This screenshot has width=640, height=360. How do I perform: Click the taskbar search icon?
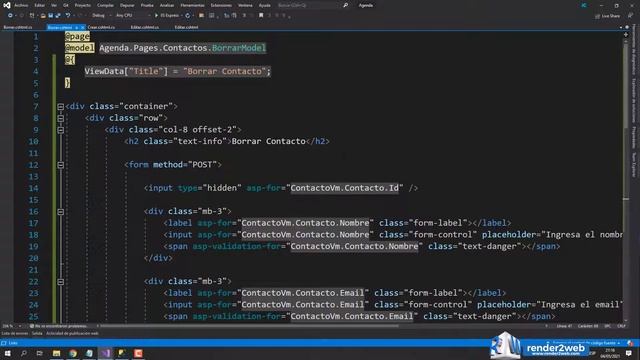coord(24,353)
